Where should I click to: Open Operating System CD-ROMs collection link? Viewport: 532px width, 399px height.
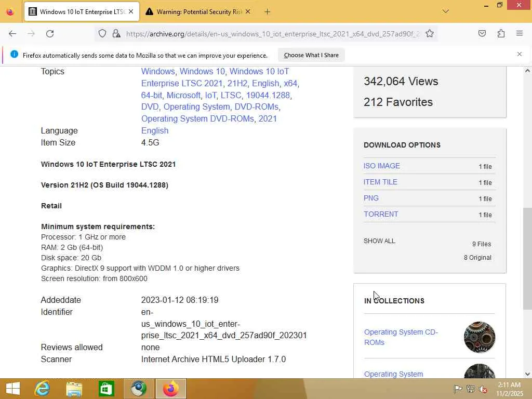coord(401,337)
